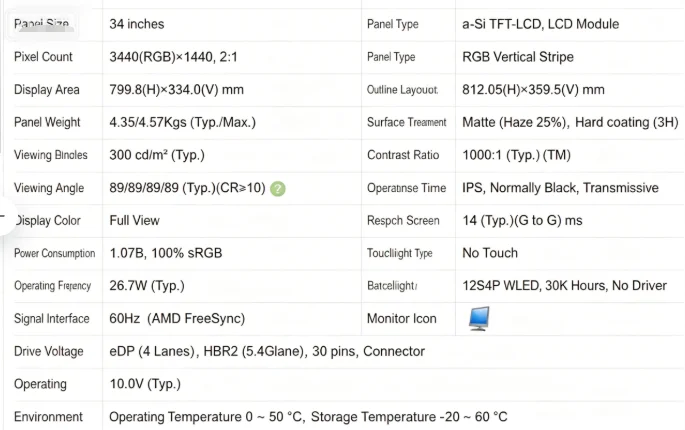Click the 10.0V (Typ.) value
The image size is (685, 430).
pyautogui.click(x=145, y=384)
